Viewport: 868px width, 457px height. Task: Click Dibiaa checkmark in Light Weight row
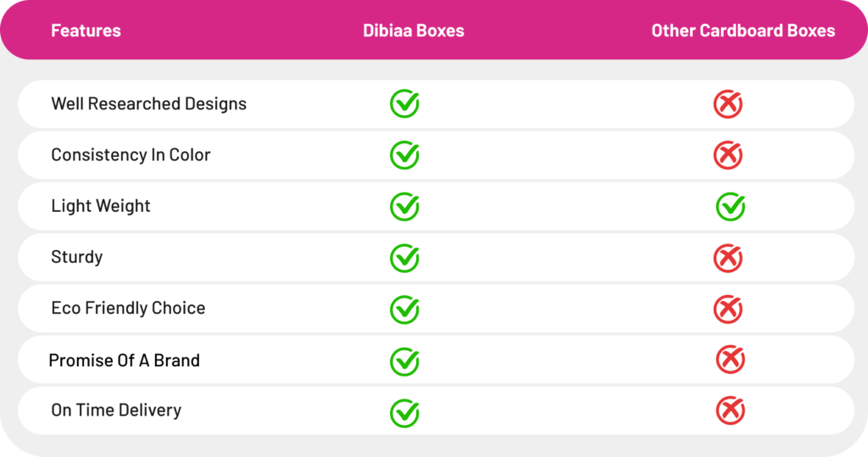pyautogui.click(x=404, y=206)
